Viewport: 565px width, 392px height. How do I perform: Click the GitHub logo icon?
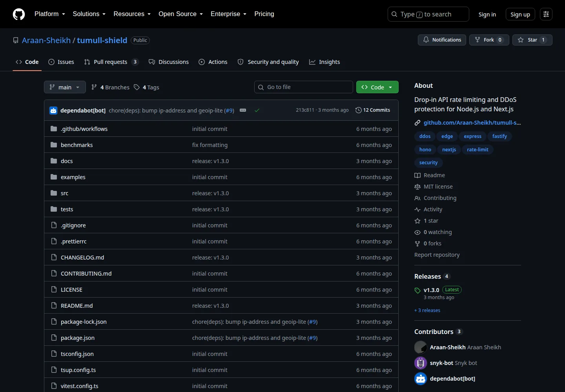(x=19, y=14)
